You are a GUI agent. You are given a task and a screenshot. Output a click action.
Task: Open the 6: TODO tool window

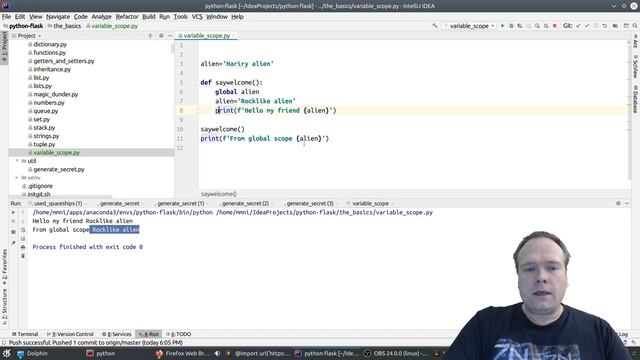tap(178, 334)
